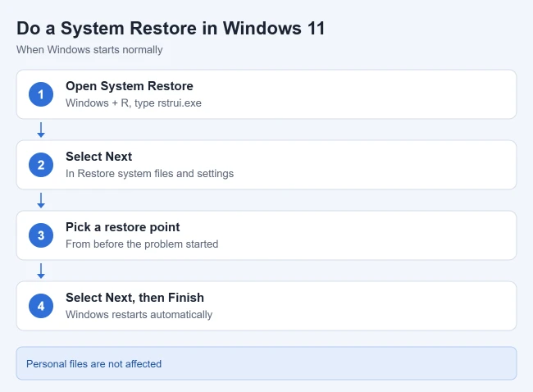Click the 'Select Next, then Finish' title
533x392 pixels.
click(x=135, y=298)
